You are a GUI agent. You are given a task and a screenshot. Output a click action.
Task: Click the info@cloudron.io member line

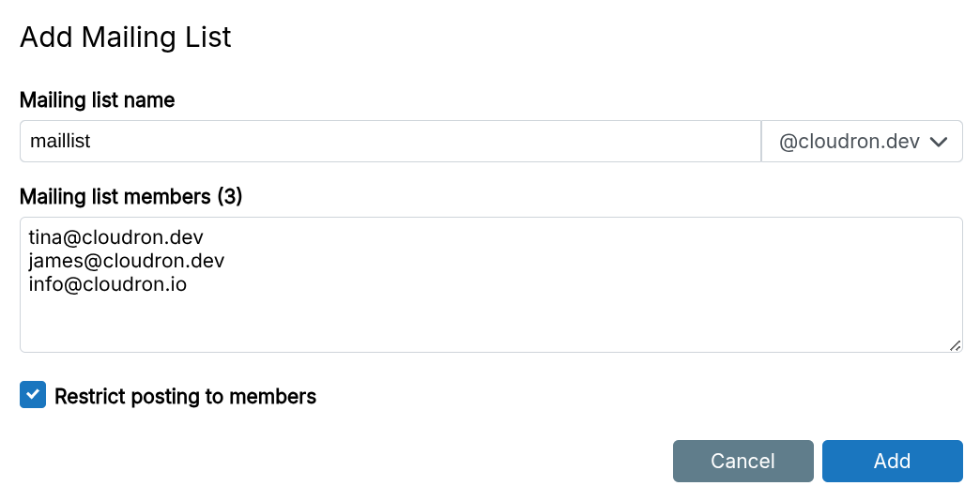pos(108,284)
